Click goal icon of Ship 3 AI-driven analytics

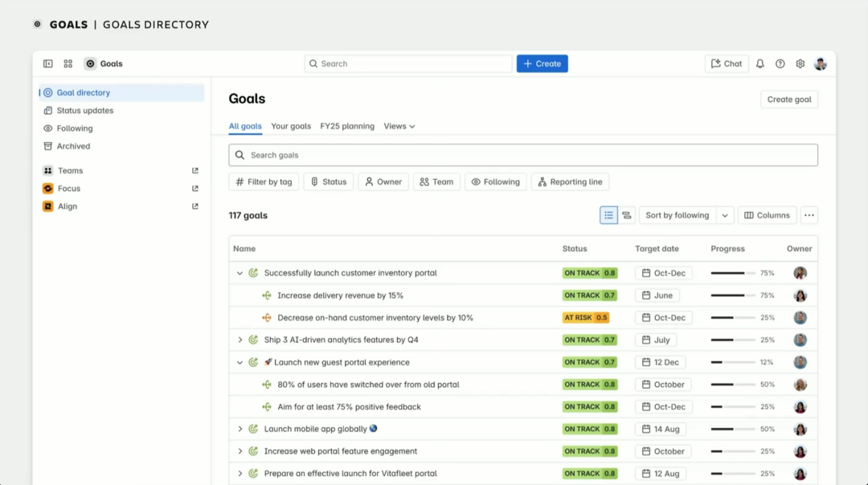point(253,340)
